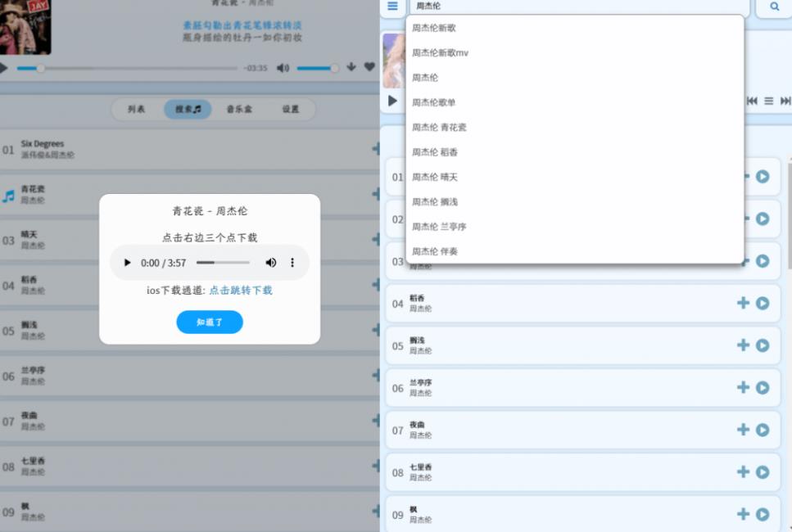Adjust the volume slider in dimmed player
This screenshot has height=532, width=792.
pyautogui.click(x=318, y=68)
